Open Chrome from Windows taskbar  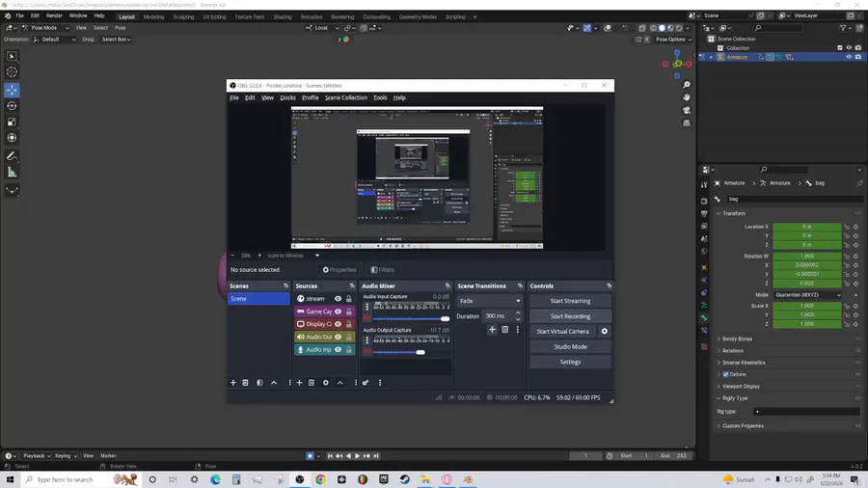click(x=320, y=479)
